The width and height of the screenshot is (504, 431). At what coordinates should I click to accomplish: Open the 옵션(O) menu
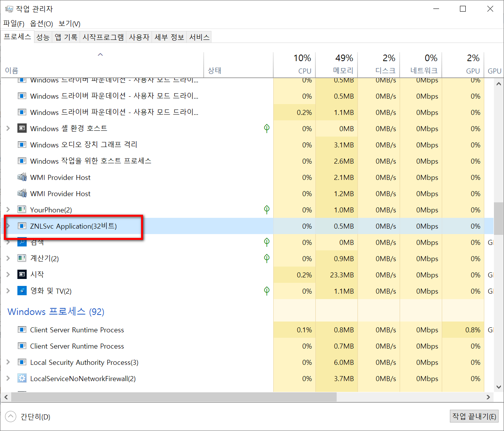pyautogui.click(x=41, y=24)
